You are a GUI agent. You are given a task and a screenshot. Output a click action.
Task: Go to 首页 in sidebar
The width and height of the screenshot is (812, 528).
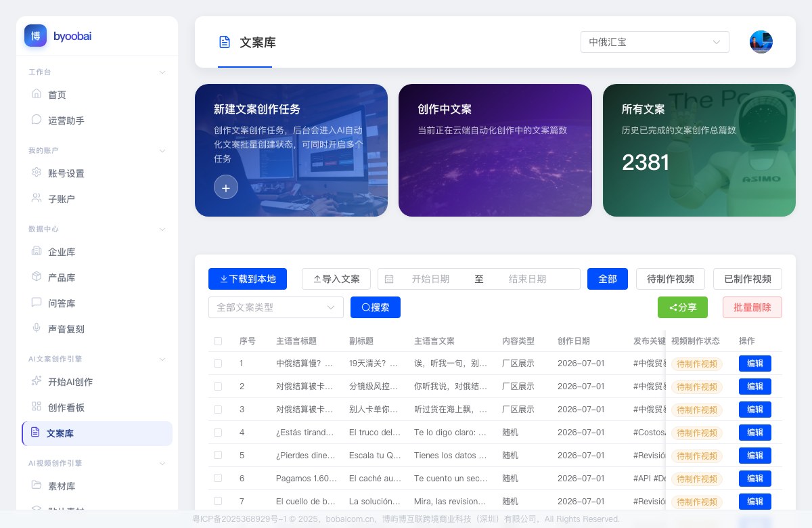click(97, 95)
